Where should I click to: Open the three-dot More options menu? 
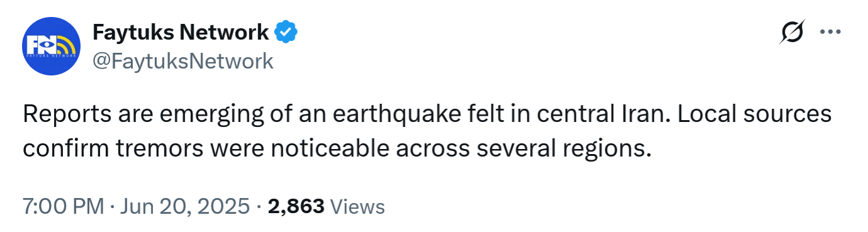831,32
